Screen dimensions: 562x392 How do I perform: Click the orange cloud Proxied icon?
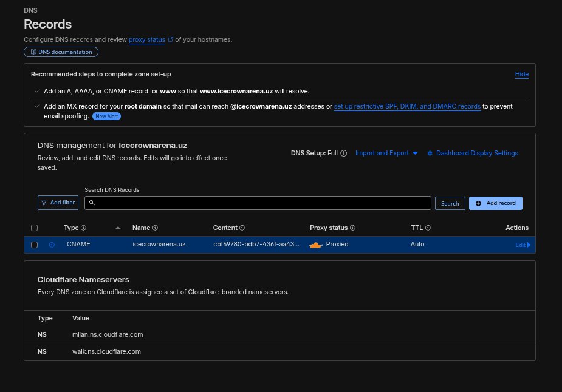pyautogui.click(x=315, y=245)
